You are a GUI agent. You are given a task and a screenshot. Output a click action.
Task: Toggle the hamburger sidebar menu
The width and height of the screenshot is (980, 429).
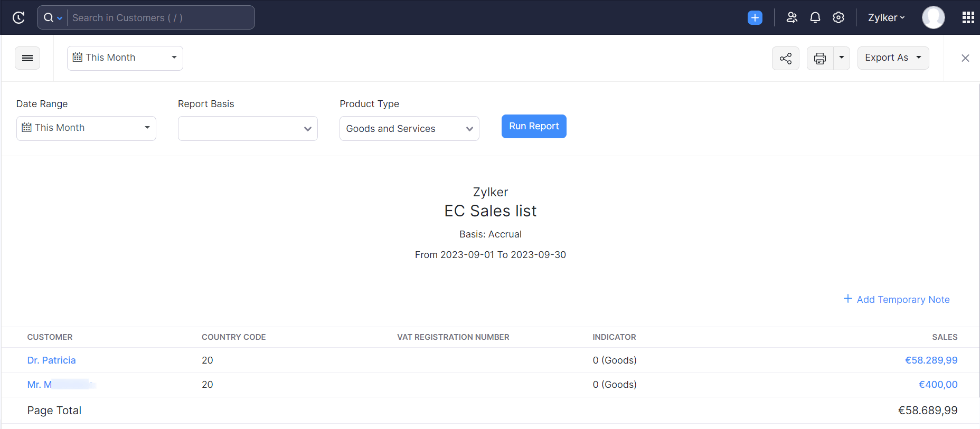coord(27,58)
